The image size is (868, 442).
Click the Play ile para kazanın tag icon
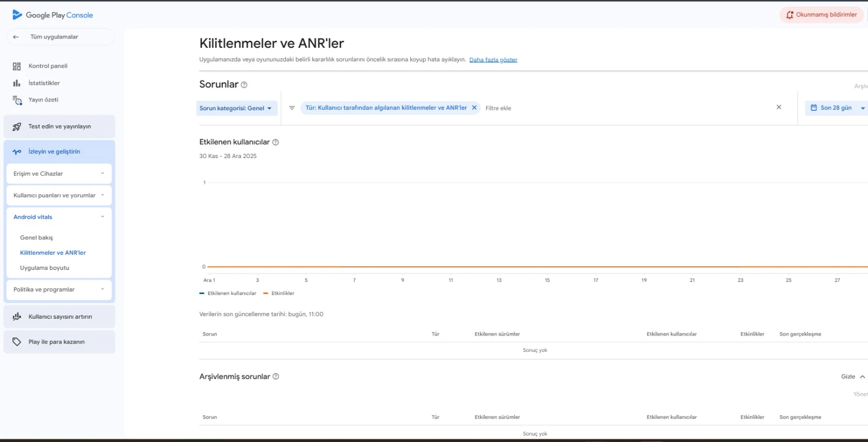click(x=17, y=342)
